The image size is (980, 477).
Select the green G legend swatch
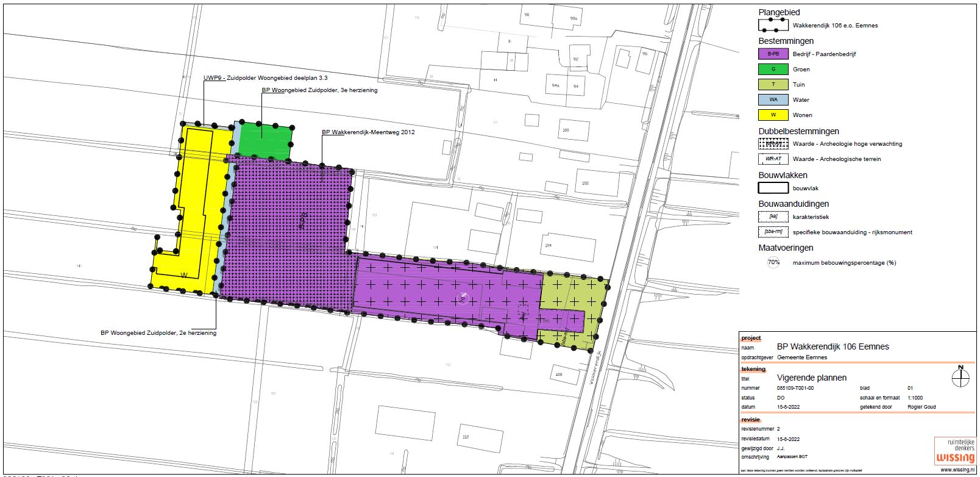point(773,69)
